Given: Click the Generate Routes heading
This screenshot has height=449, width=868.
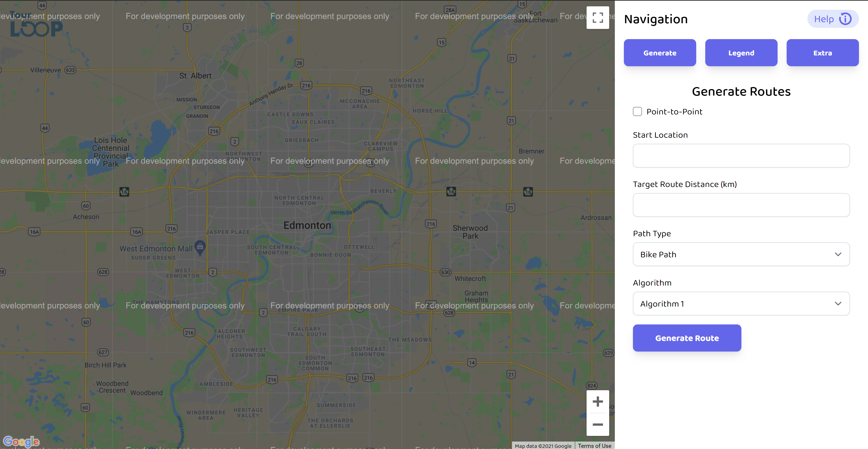Looking at the screenshot, I should pyautogui.click(x=741, y=91).
